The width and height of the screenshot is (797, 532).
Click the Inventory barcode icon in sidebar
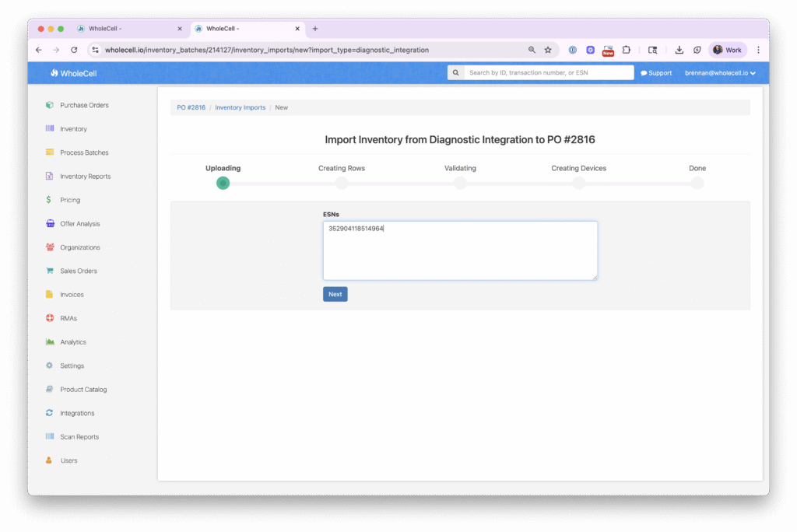tap(49, 129)
